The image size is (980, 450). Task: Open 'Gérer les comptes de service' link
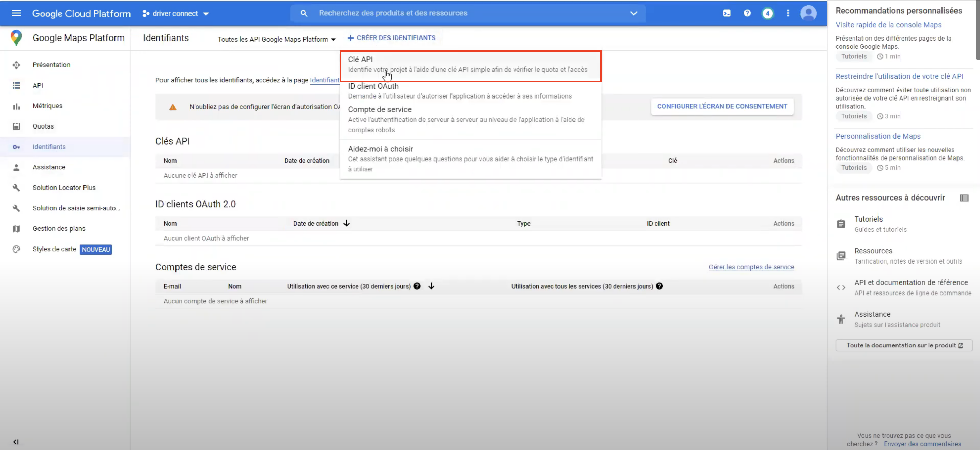tap(751, 267)
